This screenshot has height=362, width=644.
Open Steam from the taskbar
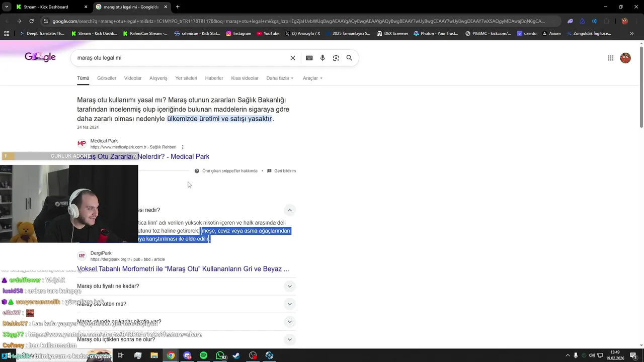pos(236,355)
